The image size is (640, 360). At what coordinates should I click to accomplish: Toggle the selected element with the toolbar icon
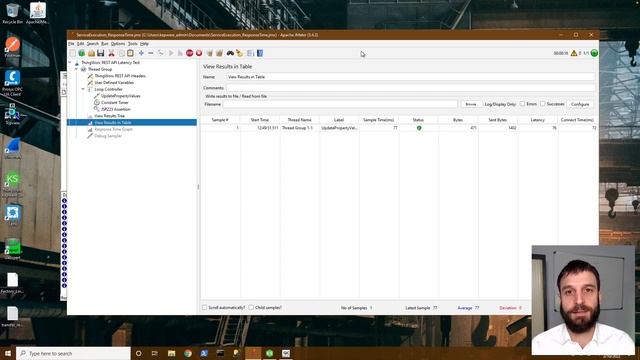(x=161, y=53)
